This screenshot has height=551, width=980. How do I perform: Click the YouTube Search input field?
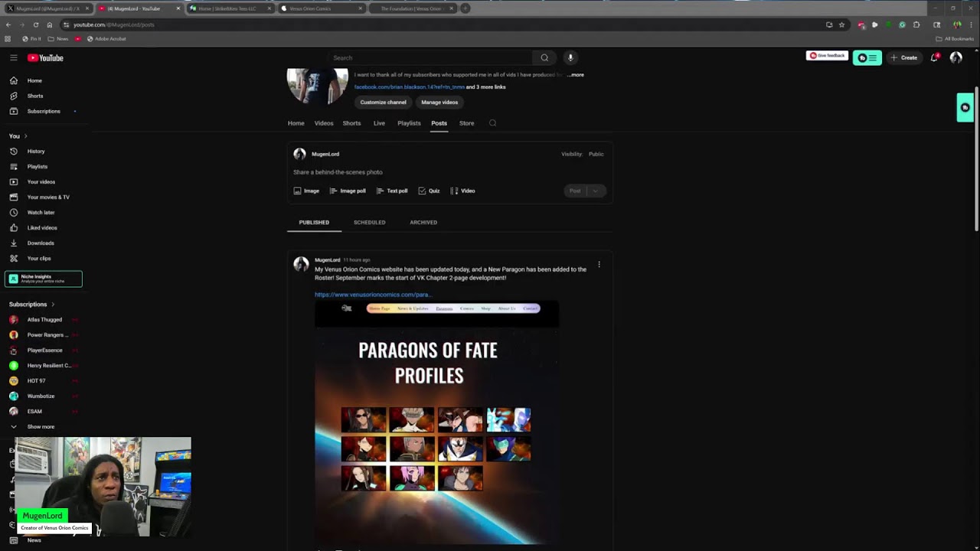click(431, 57)
